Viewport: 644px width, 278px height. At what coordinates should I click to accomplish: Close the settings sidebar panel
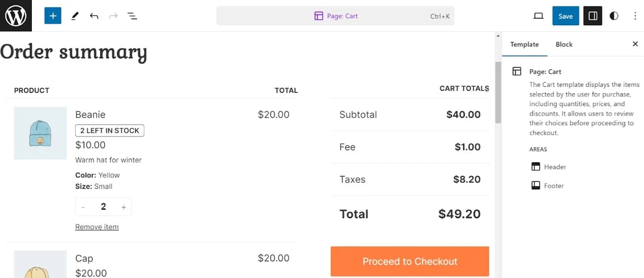tap(635, 44)
